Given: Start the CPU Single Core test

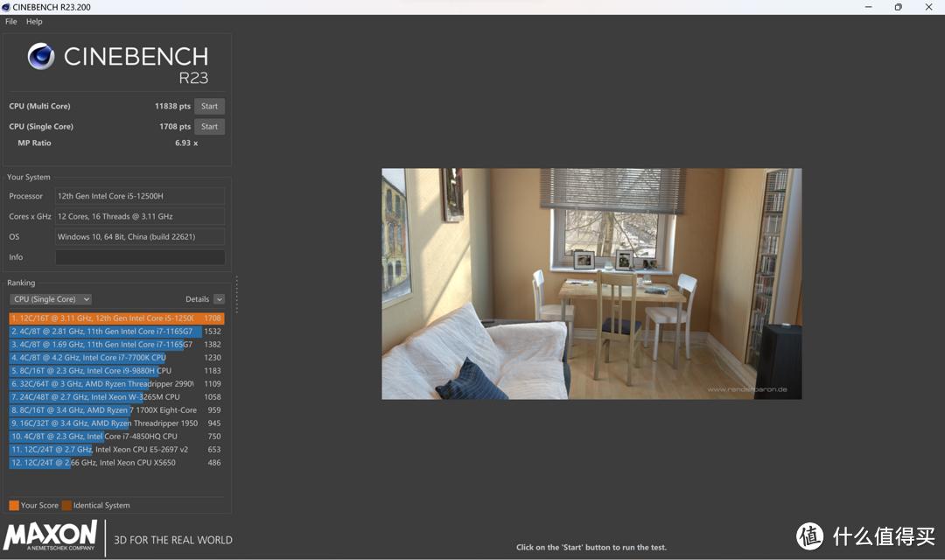Looking at the screenshot, I should click(x=209, y=127).
